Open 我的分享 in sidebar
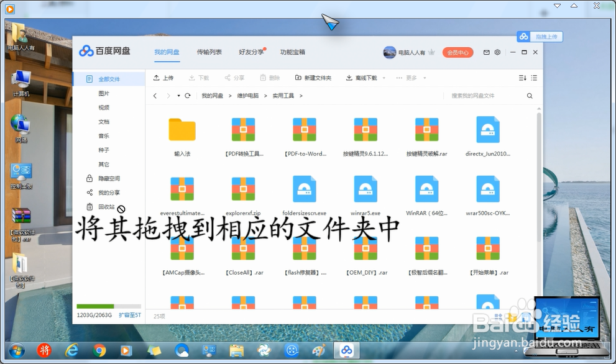This screenshot has height=364, width=616. (109, 193)
